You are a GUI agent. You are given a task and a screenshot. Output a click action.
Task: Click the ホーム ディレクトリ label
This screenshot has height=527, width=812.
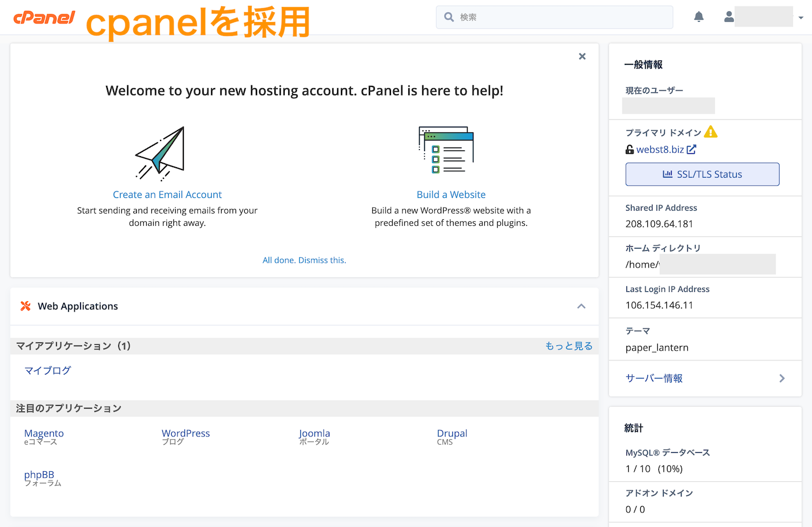pos(663,248)
